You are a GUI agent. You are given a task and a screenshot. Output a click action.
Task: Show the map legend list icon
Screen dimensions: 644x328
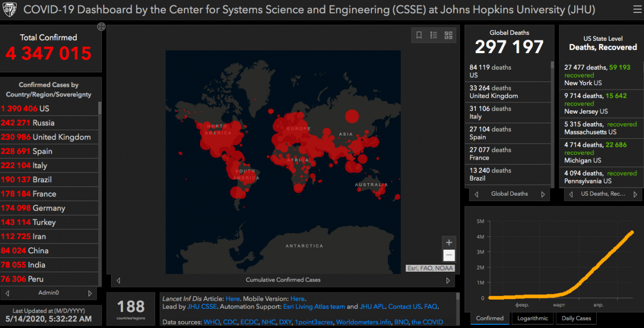point(434,35)
